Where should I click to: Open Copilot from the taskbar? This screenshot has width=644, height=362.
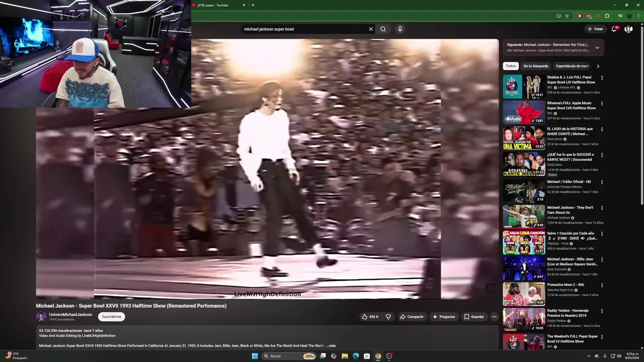coord(334,356)
